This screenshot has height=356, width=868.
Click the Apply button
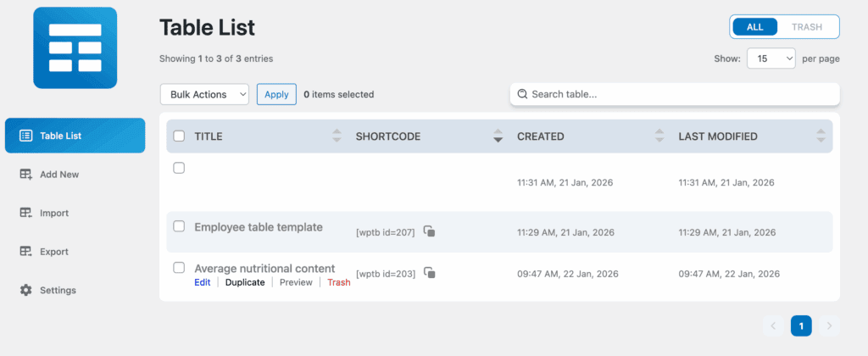(x=277, y=94)
